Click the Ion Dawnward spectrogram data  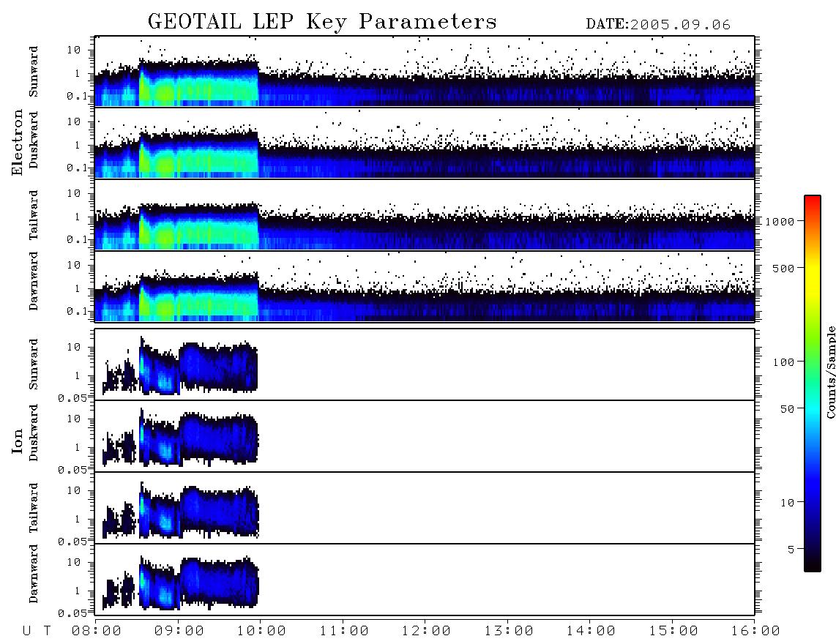pyautogui.click(x=179, y=583)
